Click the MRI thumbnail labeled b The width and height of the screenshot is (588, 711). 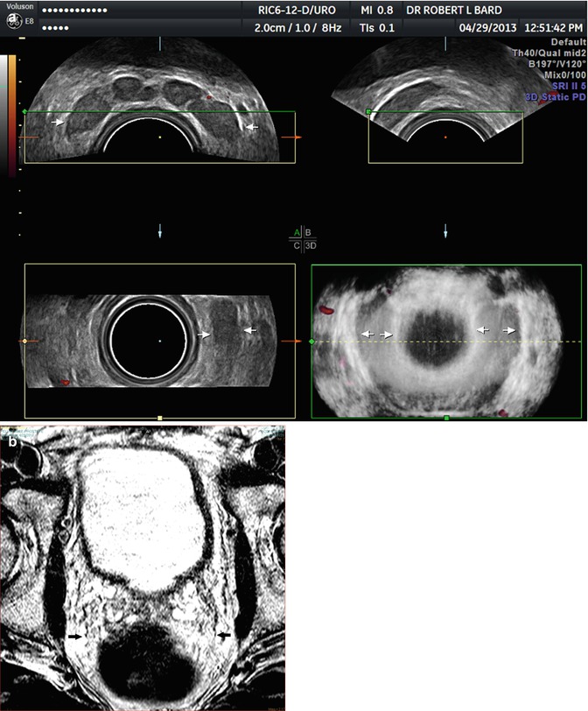coord(143,567)
